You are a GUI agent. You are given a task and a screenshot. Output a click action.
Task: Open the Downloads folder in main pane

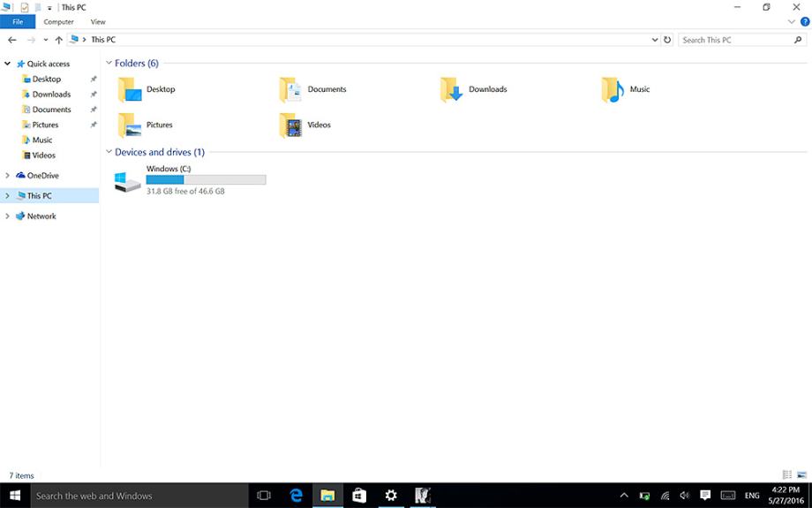click(x=474, y=89)
